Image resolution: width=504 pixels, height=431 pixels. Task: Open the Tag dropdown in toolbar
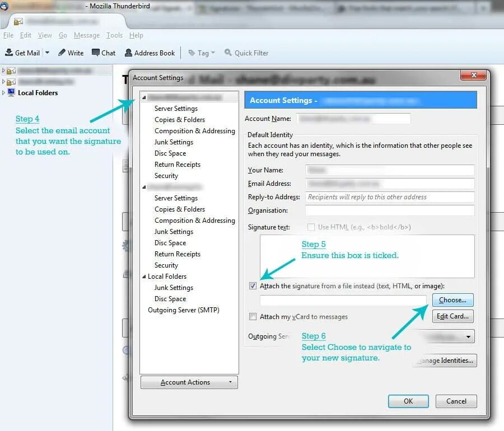point(202,53)
